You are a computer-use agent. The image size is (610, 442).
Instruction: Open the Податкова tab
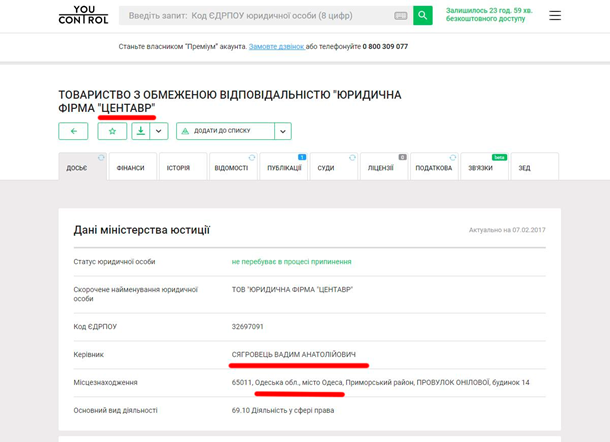(433, 168)
